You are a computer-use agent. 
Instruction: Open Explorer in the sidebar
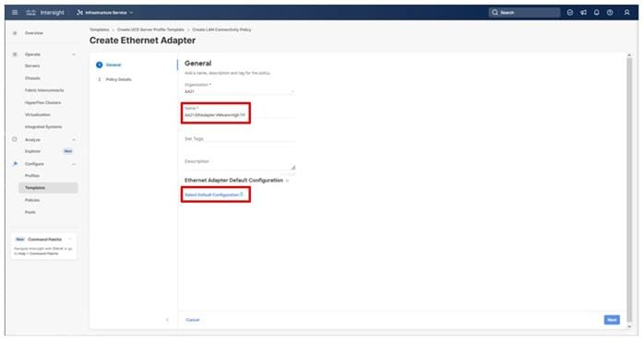point(32,151)
